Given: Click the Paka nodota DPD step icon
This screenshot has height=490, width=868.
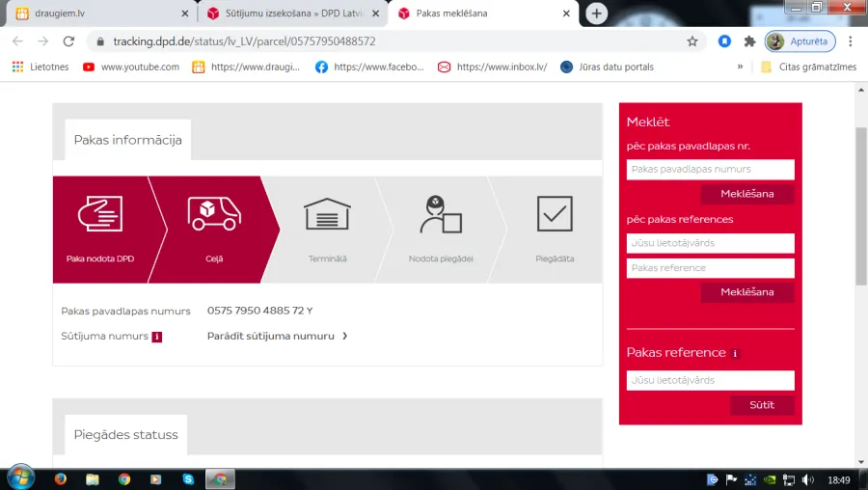Looking at the screenshot, I should [x=100, y=214].
